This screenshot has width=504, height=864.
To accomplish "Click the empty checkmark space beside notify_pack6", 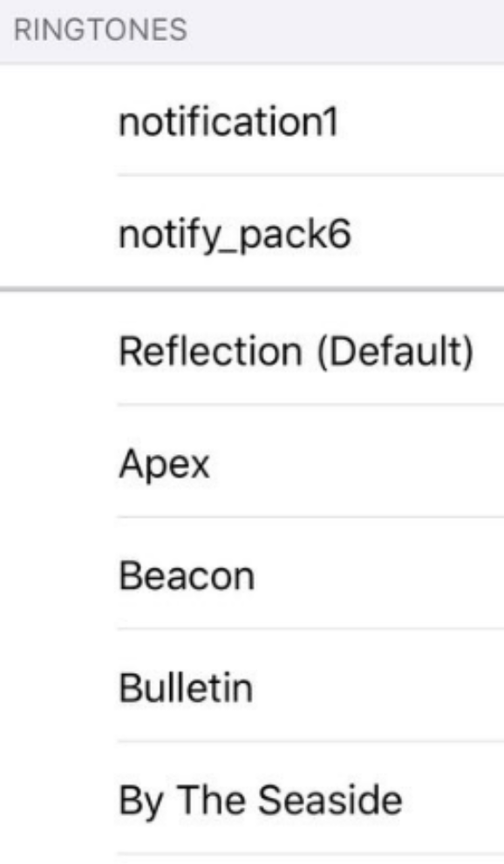I will (58, 233).
